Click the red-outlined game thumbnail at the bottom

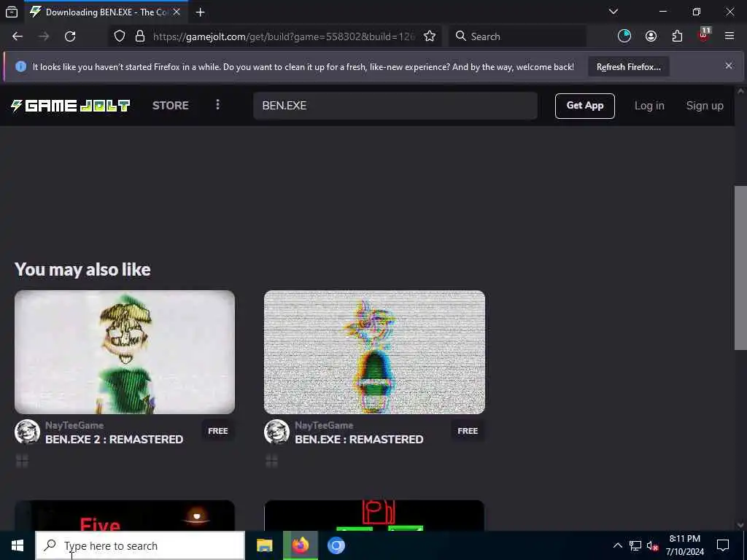click(374, 516)
